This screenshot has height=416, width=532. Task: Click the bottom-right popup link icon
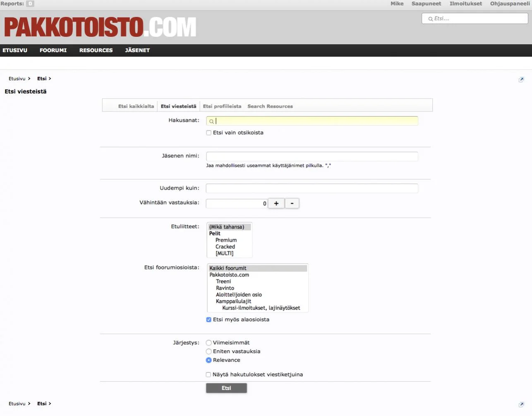(521, 404)
